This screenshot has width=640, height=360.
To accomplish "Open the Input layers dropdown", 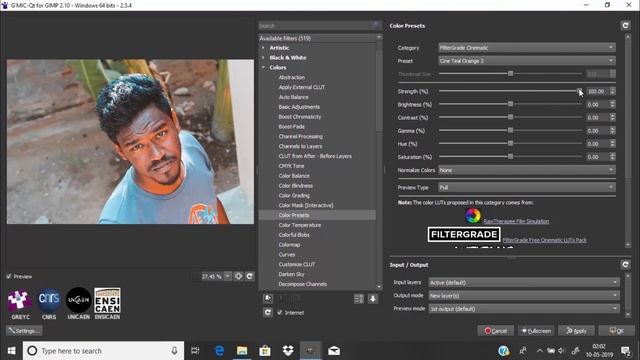I will (x=524, y=282).
